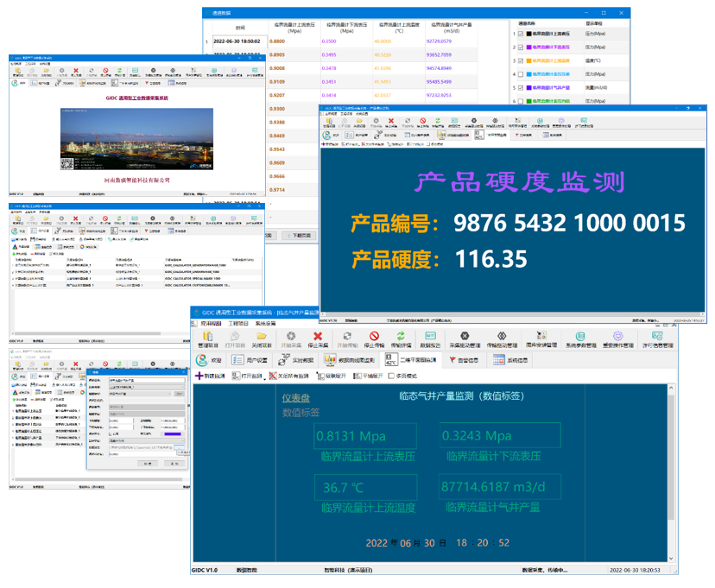Viewport: 715px width, 588px height.
Task: Enable channel 4 checkbox in channel list
Action: tap(521, 74)
